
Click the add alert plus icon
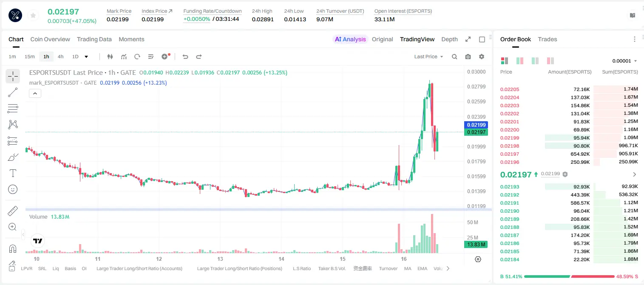click(165, 57)
